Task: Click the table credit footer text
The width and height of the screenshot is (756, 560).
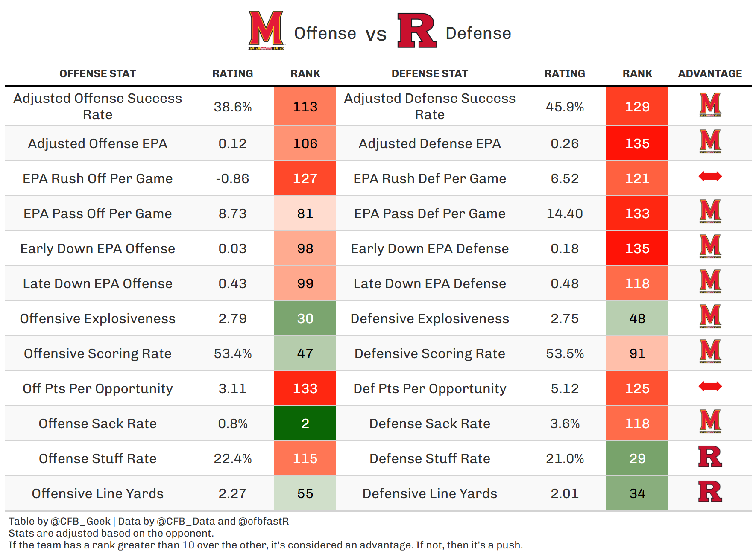Action: 149,521
